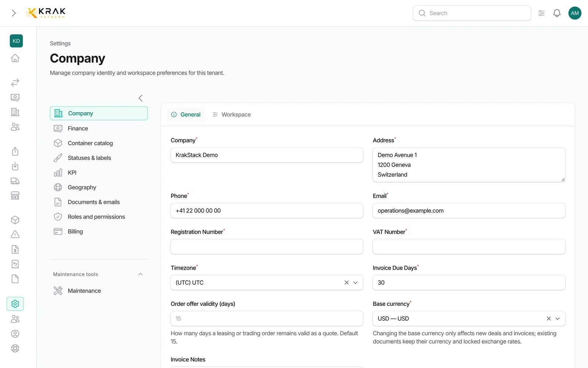The image size is (588, 368).
Task: Click the Registration Number field
Action: pyautogui.click(x=267, y=247)
